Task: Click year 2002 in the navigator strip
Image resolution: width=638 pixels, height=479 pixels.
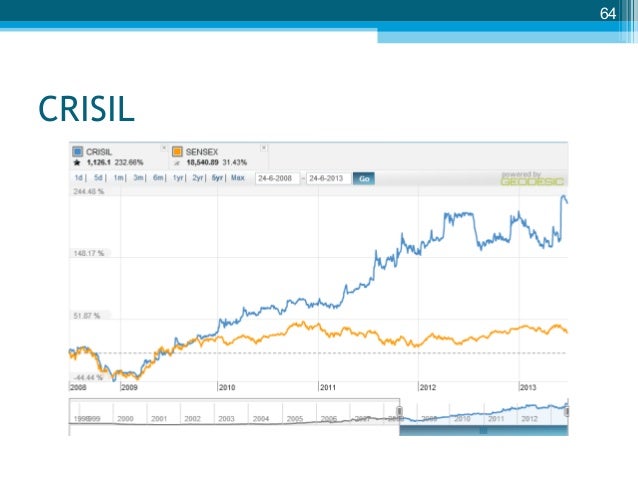Action: [x=192, y=419]
